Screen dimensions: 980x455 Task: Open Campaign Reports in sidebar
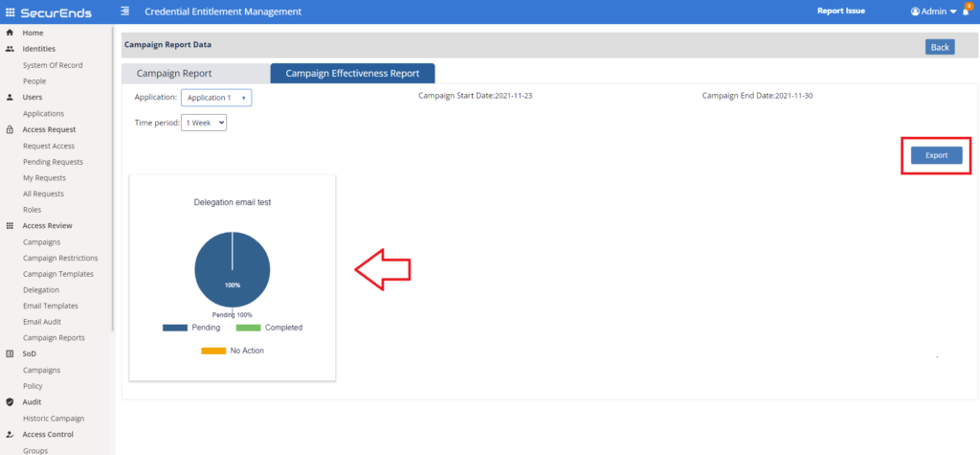tap(54, 338)
